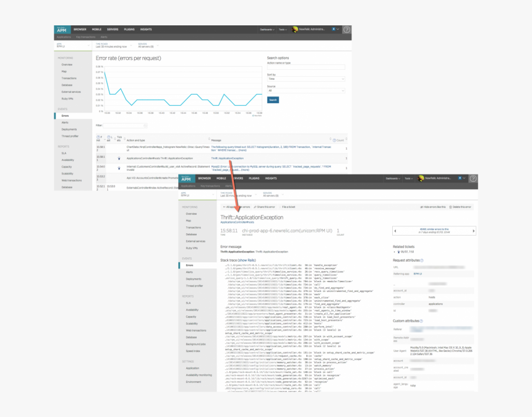The image size is (532, 417).
Task: Open the Time Picker dropdown in error-detail window
Action: 239,194
